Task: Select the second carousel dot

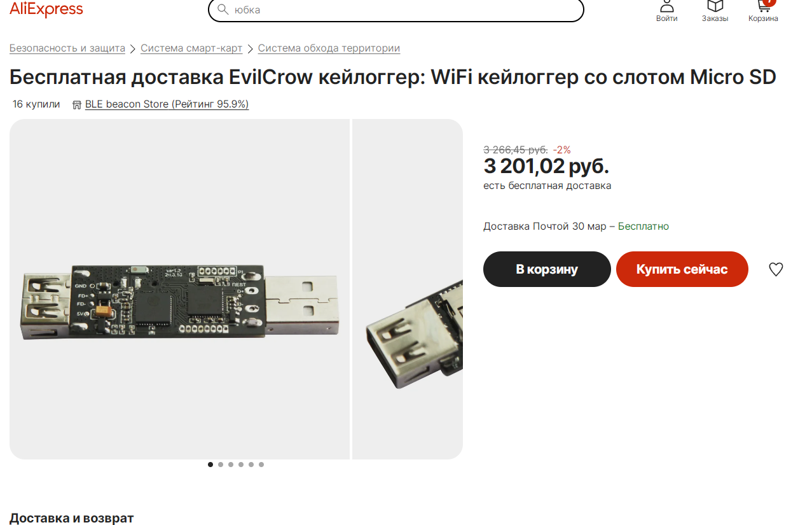Action: [x=221, y=465]
